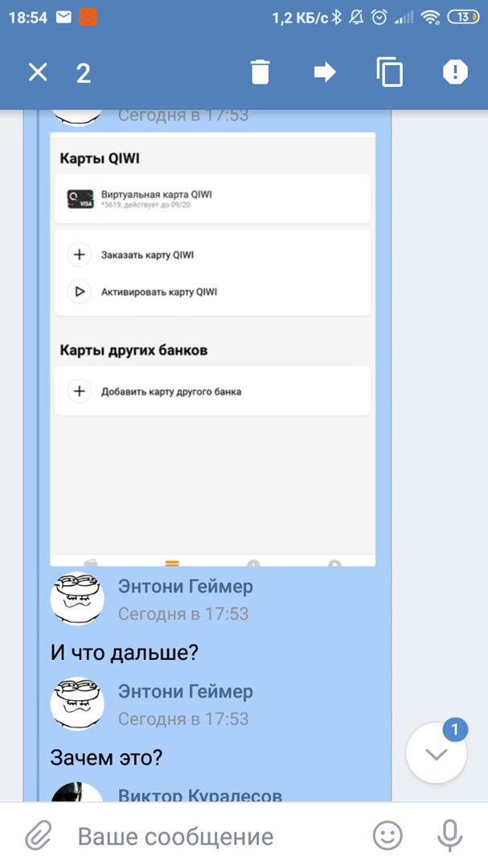Delete selected messages with trash icon
The height and width of the screenshot is (868, 488).
(x=260, y=72)
